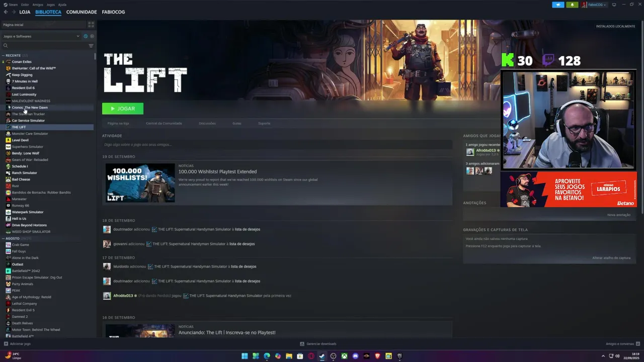Click the green JOGAR button
Viewport: 644px width, 362px height.
pos(123,109)
